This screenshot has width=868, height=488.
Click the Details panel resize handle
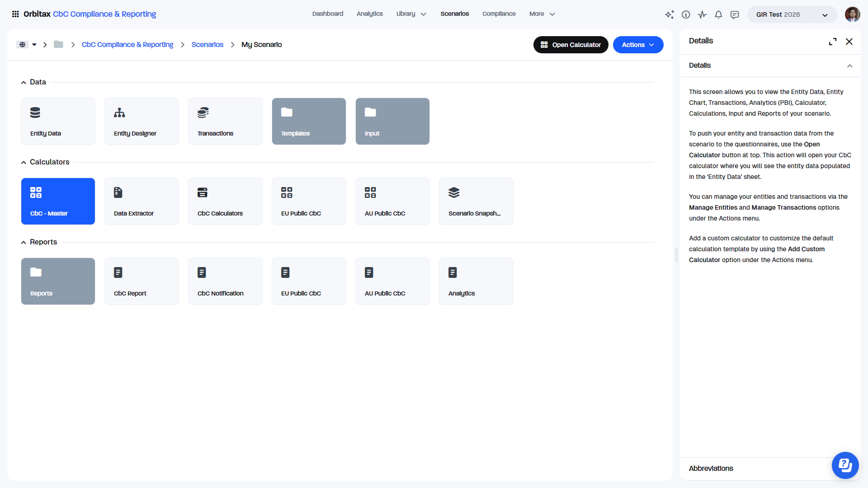coord(676,255)
